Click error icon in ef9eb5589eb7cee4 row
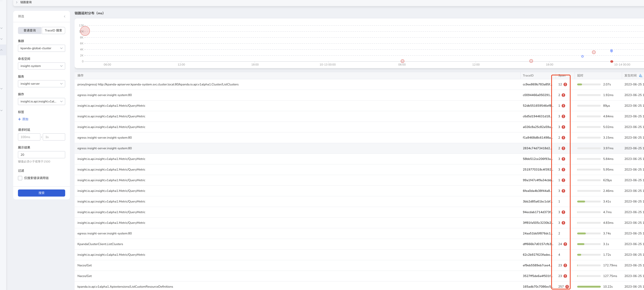The width and height of the screenshot is (644, 290). (565, 265)
